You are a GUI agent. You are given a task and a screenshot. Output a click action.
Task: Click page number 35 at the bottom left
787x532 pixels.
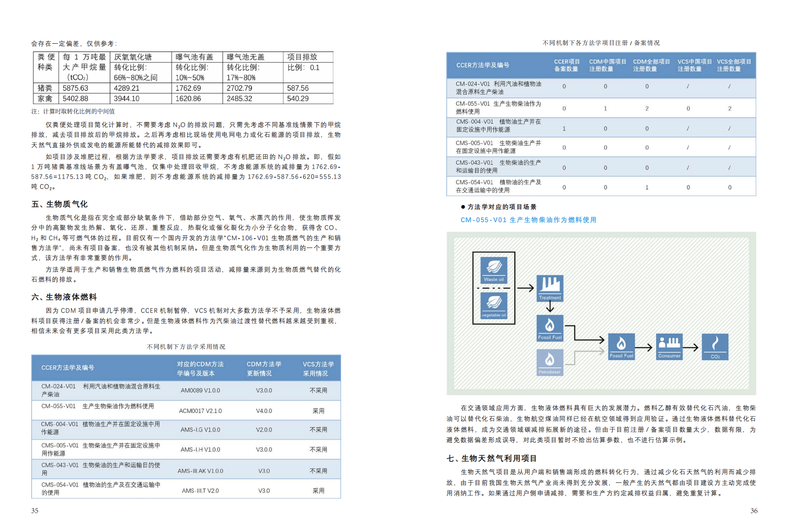pyautogui.click(x=35, y=511)
